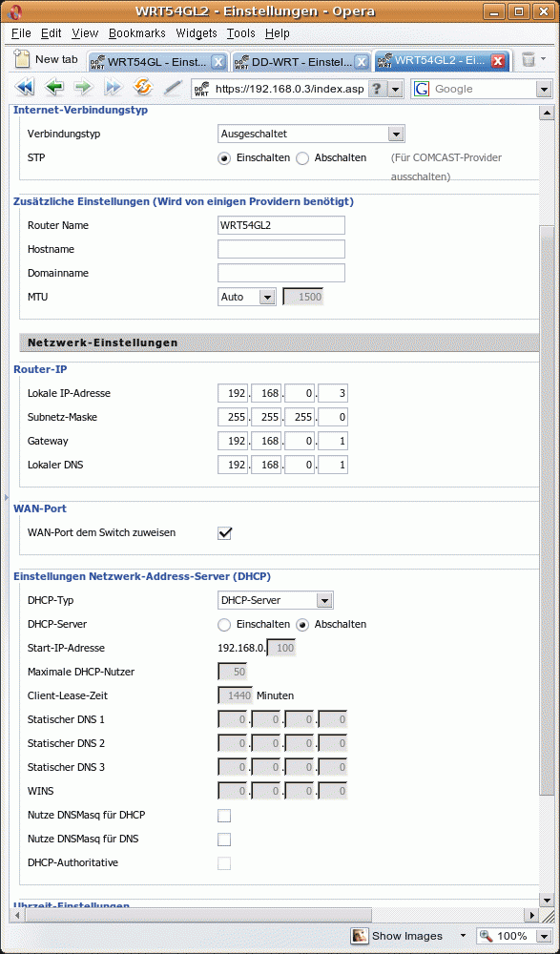Select DHCP-Server Einschalten radio button
The image size is (560, 954).
click(224, 624)
